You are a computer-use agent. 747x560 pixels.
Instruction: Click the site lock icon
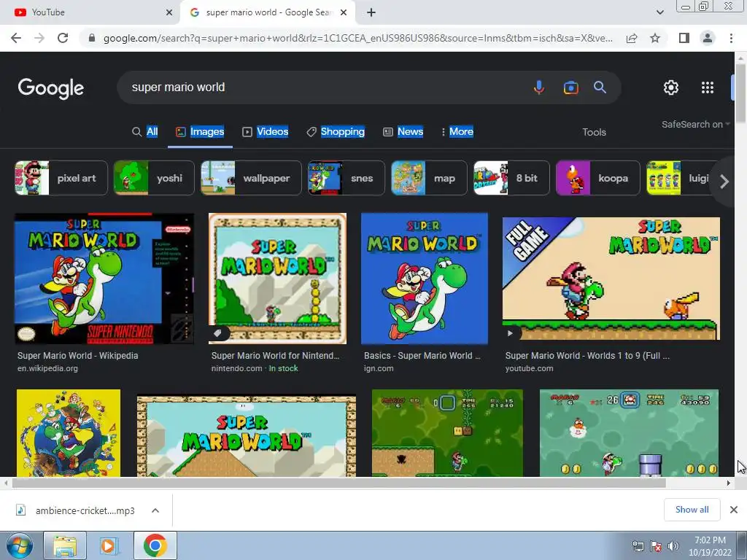tap(92, 38)
